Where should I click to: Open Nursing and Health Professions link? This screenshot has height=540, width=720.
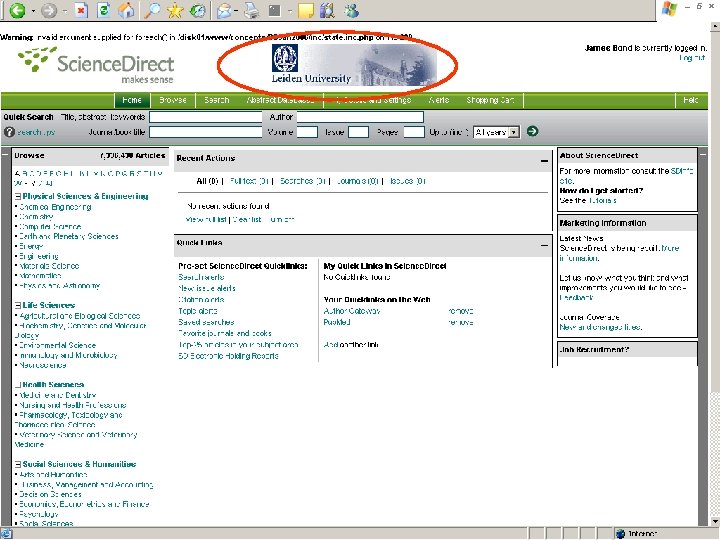click(x=73, y=405)
